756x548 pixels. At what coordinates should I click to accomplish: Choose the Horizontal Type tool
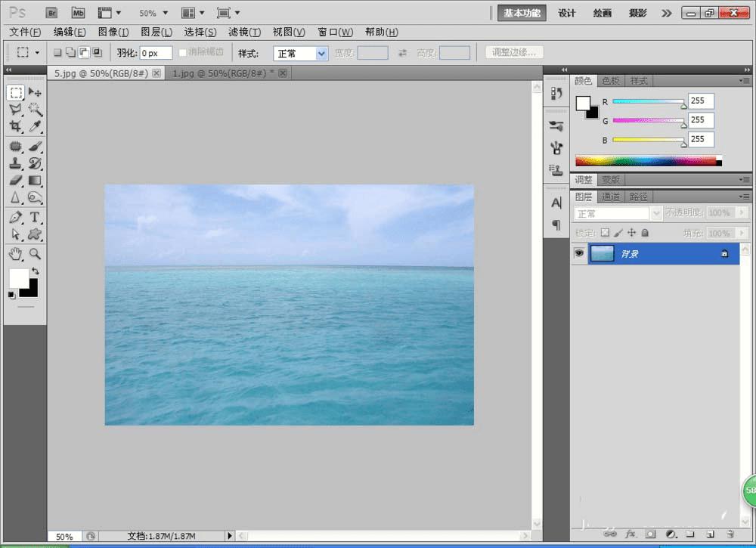point(35,218)
